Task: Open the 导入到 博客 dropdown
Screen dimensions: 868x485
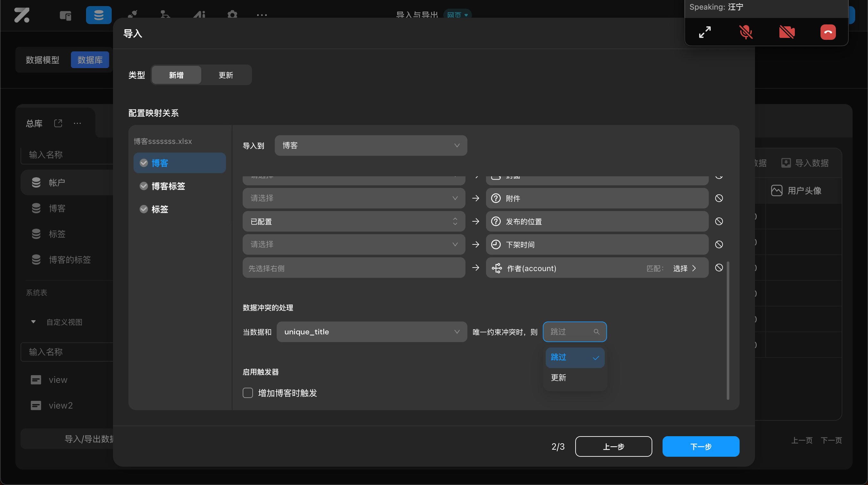Action: [x=371, y=145]
